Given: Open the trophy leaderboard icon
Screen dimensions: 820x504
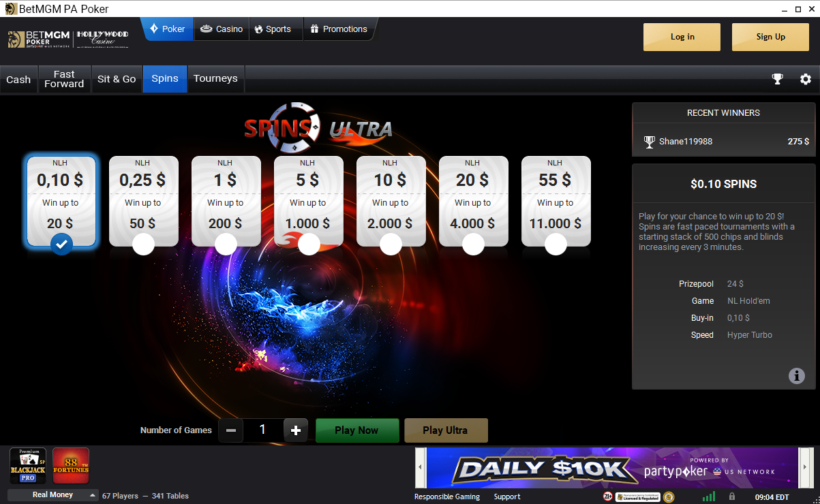Looking at the screenshot, I should (777, 79).
